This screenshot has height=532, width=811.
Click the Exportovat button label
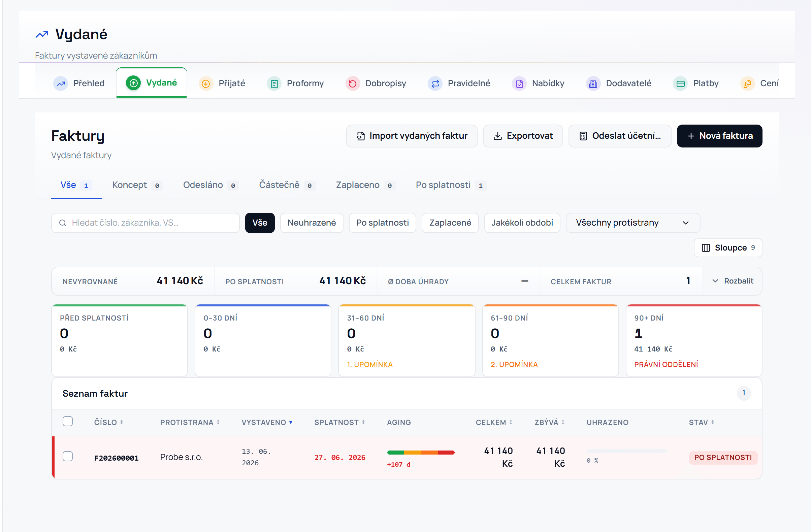click(530, 136)
